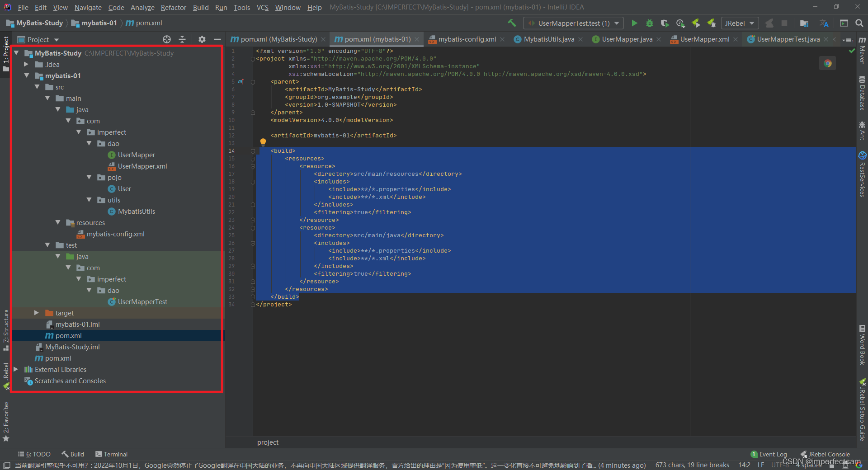Screen dimensions: 868x470
Task: Expand the target folder
Action: tap(37, 313)
